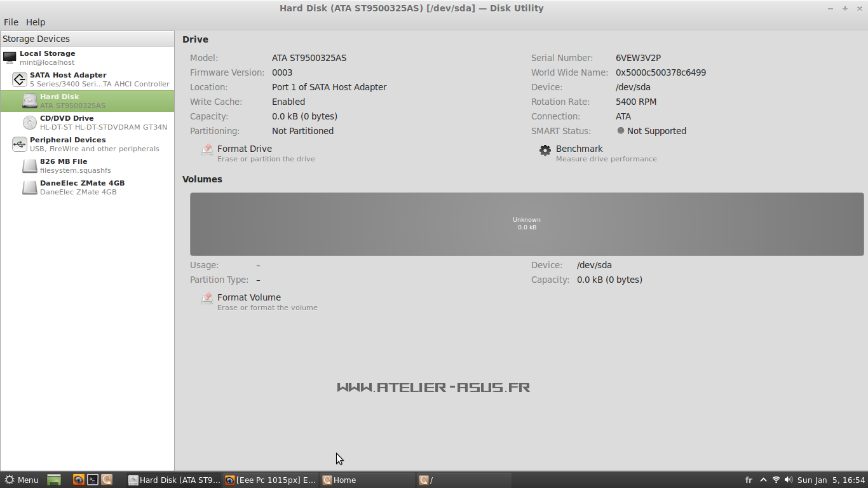This screenshot has height=488, width=868.
Task: Click the Local Storage monitor icon
Action: click(x=10, y=57)
